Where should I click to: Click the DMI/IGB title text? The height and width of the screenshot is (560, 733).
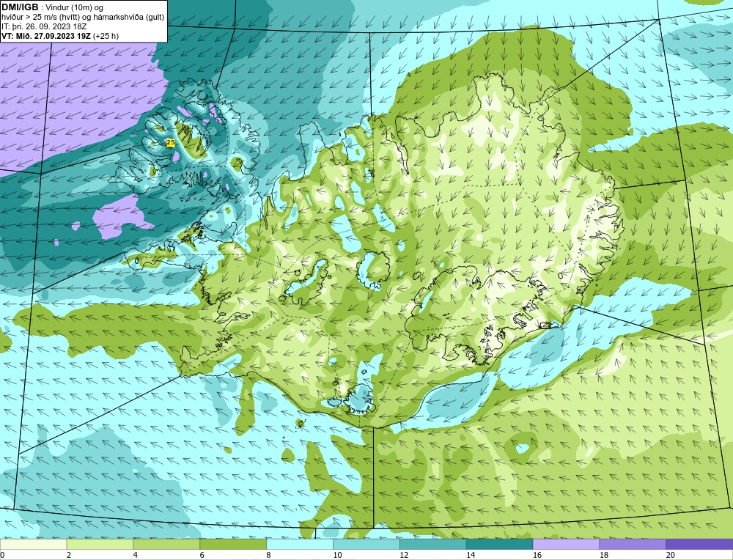pyautogui.click(x=20, y=7)
